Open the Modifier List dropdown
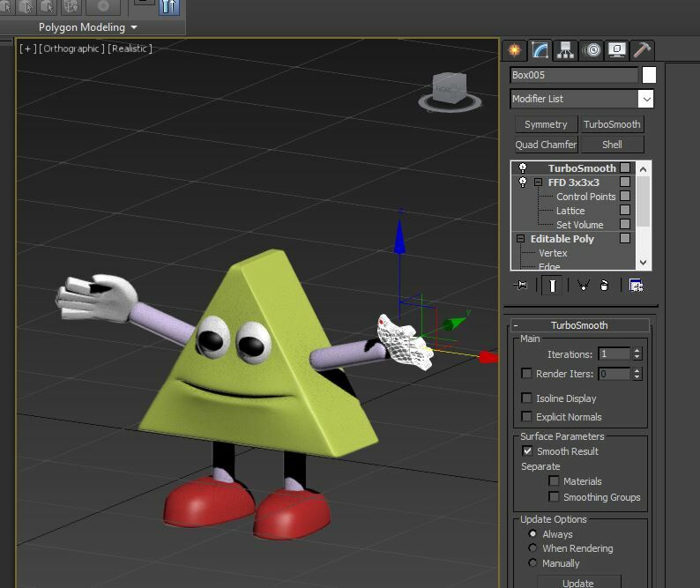The width and height of the screenshot is (700, 588). click(x=645, y=99)
